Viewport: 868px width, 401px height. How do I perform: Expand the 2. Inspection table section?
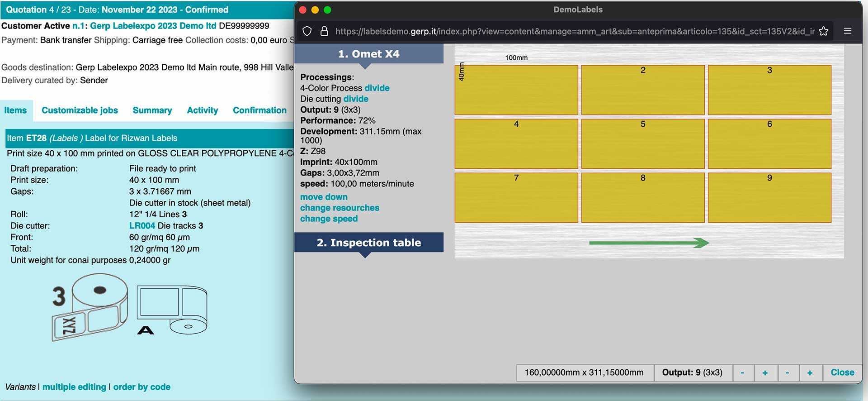pos(368,243)
